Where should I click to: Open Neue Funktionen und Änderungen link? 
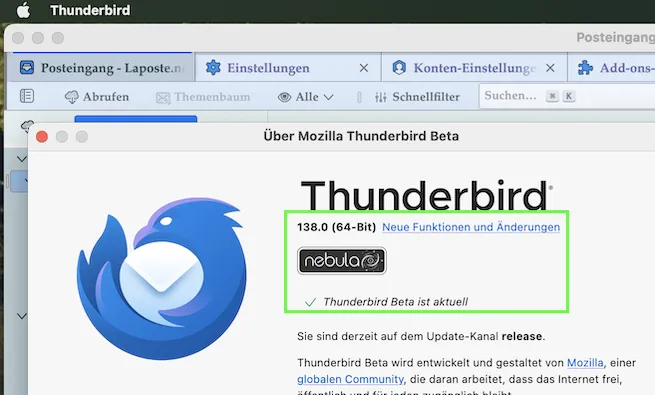[471, 227]
